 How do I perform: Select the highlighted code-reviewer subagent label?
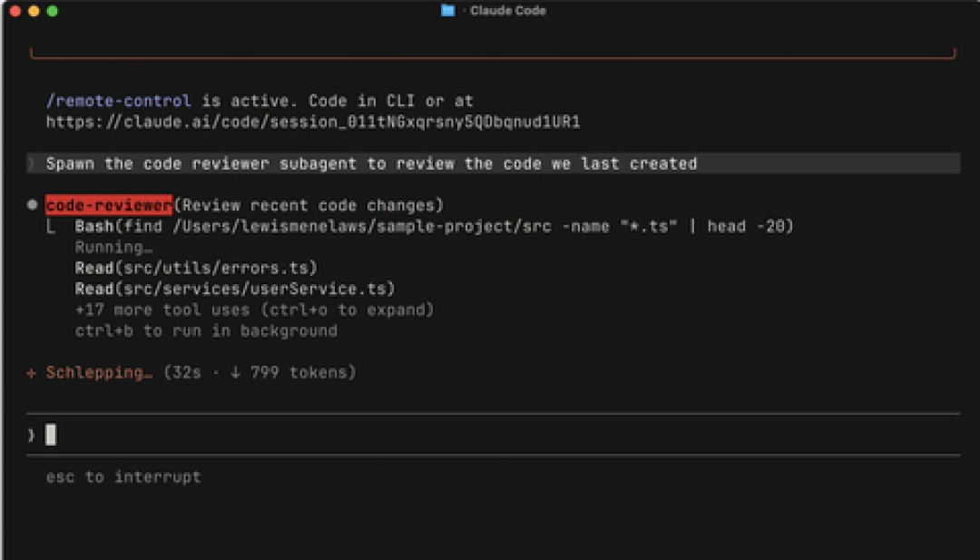(x=109, y=205)
